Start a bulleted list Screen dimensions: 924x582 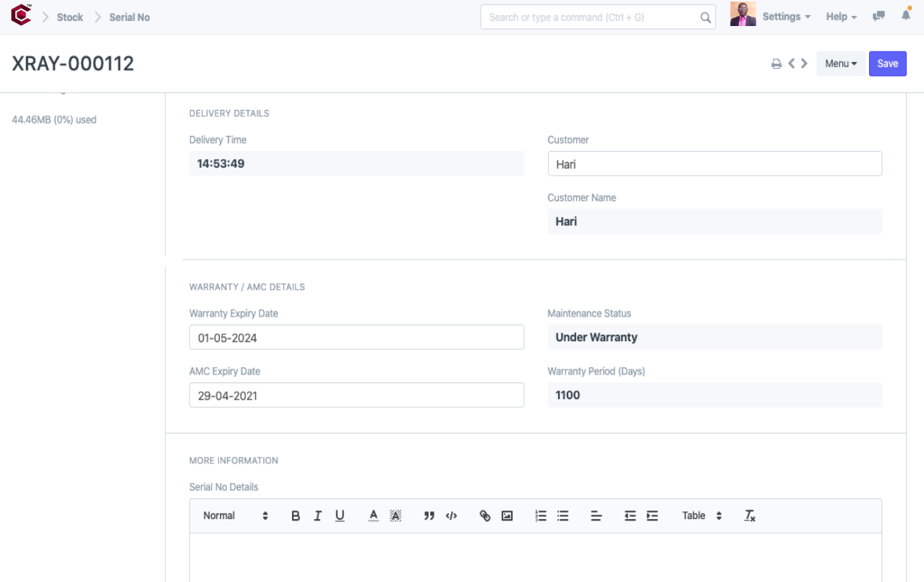pos(562,515)
